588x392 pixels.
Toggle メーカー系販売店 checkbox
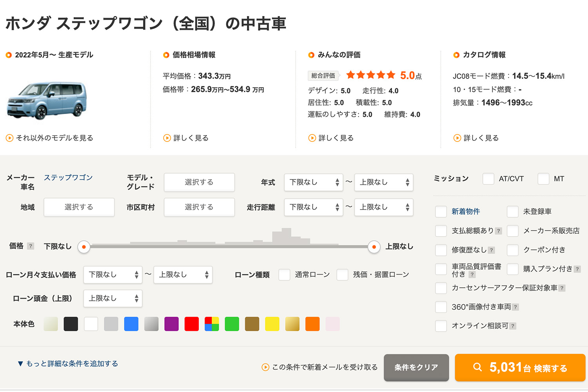point(513,231)
